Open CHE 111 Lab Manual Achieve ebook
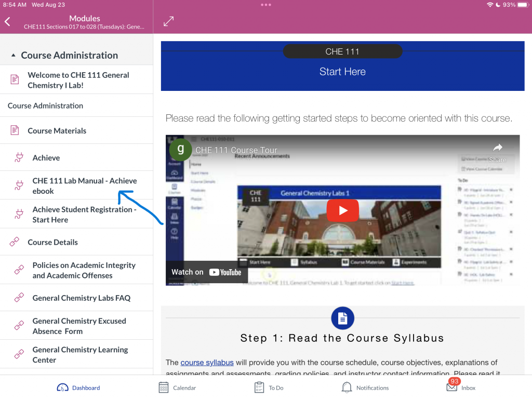 pyautogui.click(x=84, y=185)
